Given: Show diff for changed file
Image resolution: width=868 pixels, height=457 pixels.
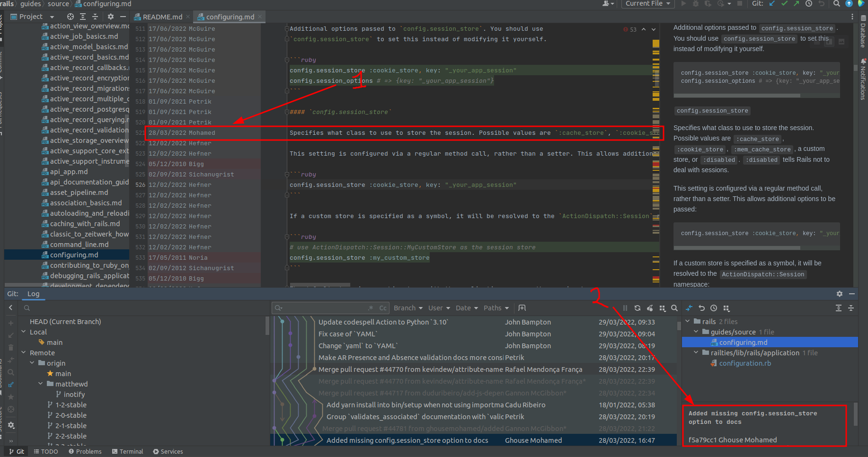Looking at the screenshot, I should 689,308.
